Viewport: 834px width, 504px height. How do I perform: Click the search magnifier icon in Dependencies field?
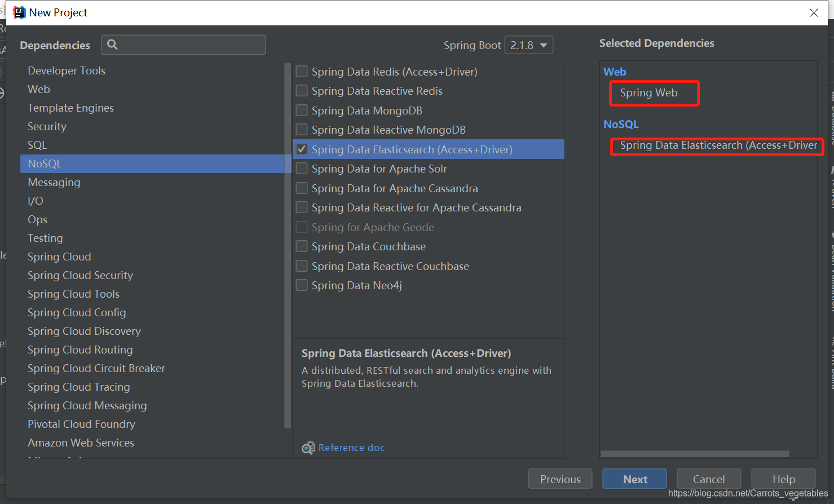tap(112, 45)
